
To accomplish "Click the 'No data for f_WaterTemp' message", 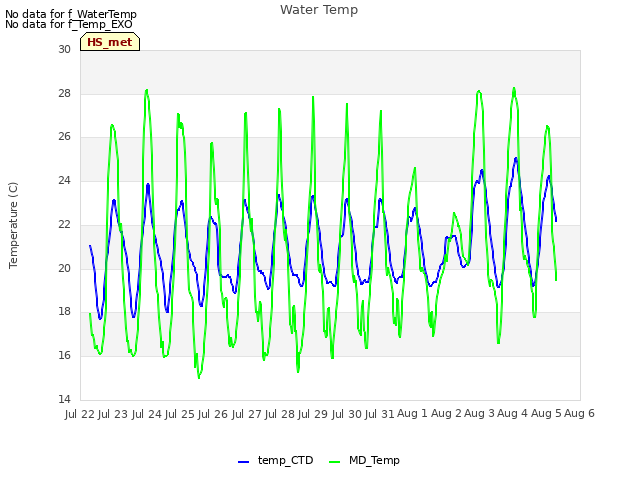I will tap(71, 14).
